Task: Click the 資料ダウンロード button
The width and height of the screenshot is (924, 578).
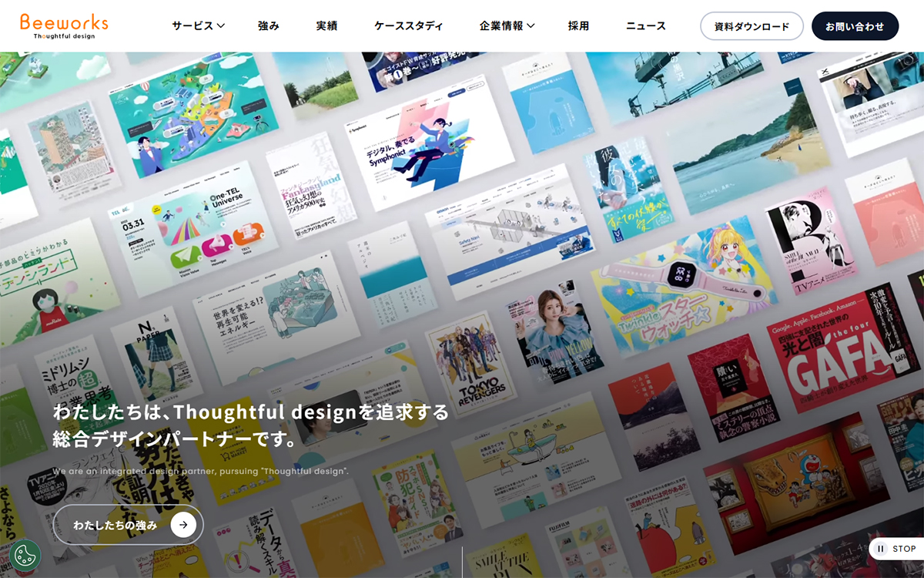Action: (x=752, y=25)
